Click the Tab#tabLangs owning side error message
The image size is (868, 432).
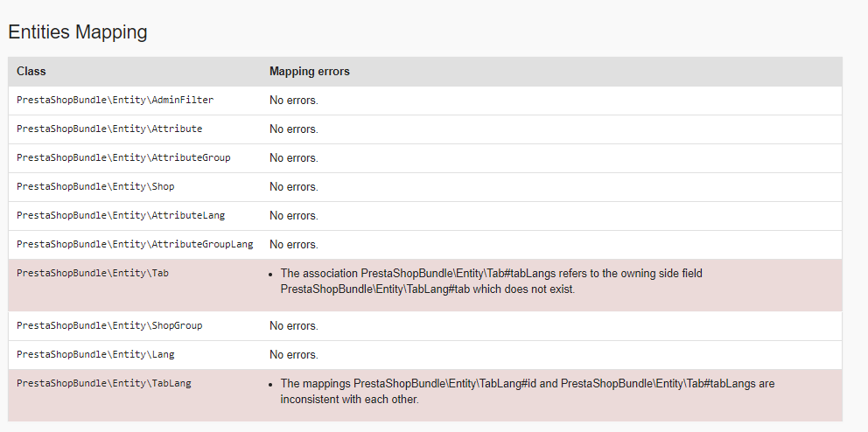(x=491, y=281)
